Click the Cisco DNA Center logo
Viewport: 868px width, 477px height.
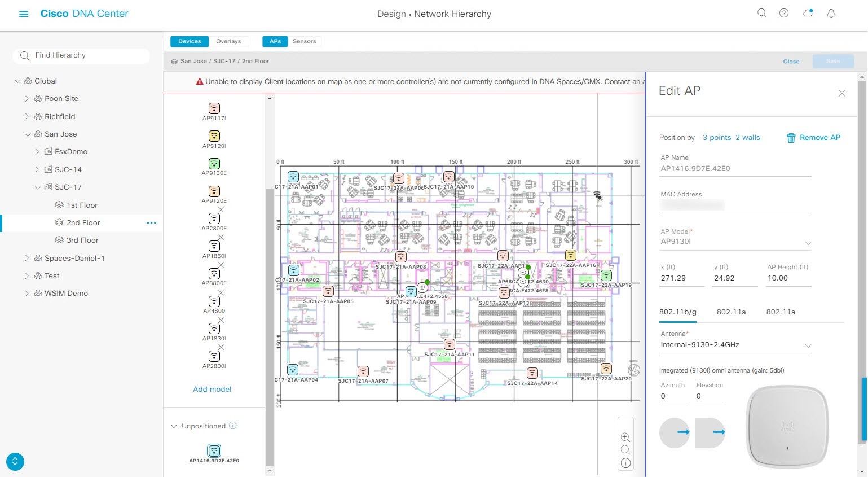tap(85, 14)
